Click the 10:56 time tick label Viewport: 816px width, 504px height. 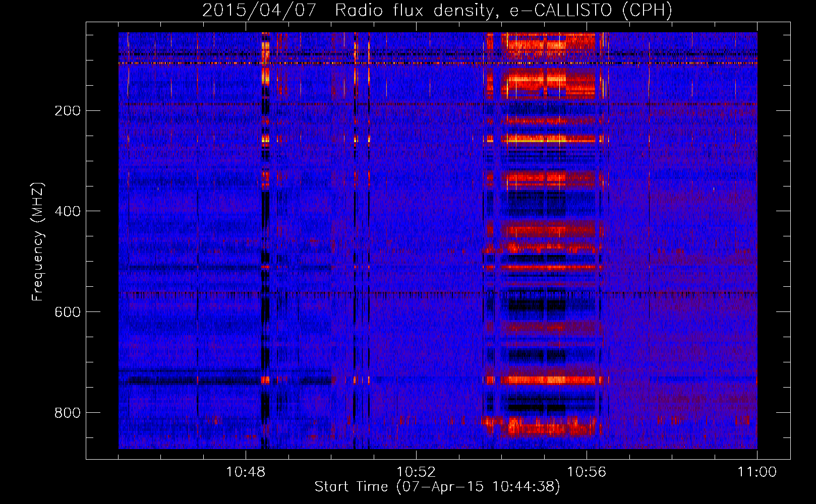point(587,472)
